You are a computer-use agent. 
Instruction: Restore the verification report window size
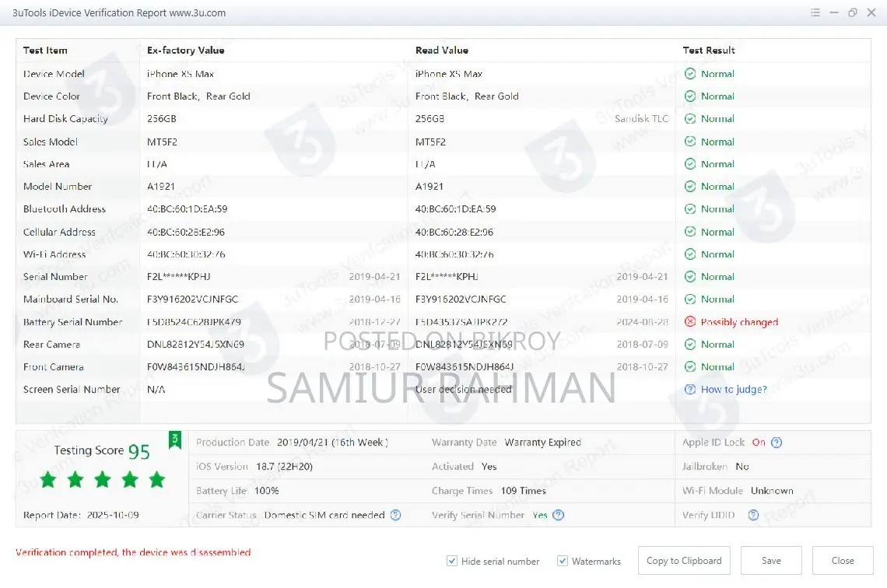pyautogui.click(x=853, y=12)
